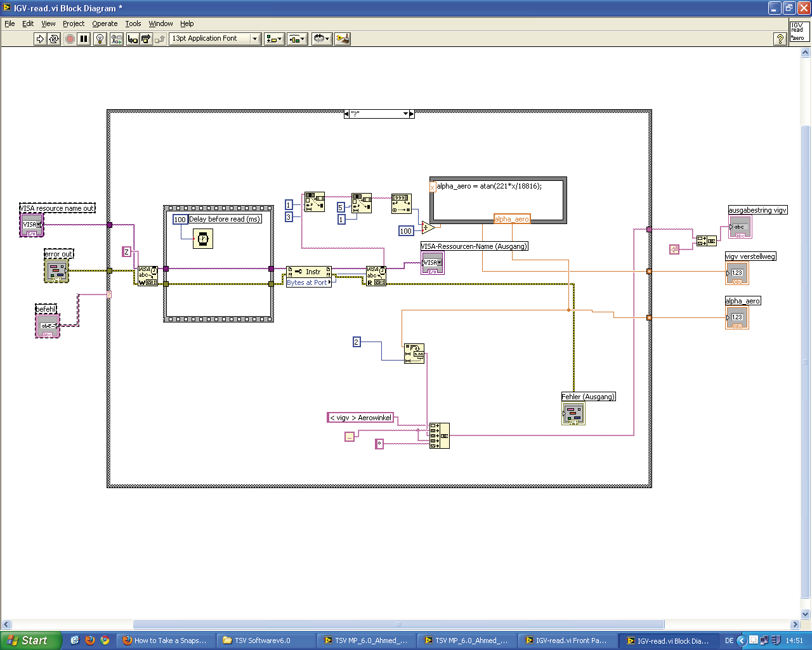Open the Operate menu

pyautogui.click(x=105, y=23)
